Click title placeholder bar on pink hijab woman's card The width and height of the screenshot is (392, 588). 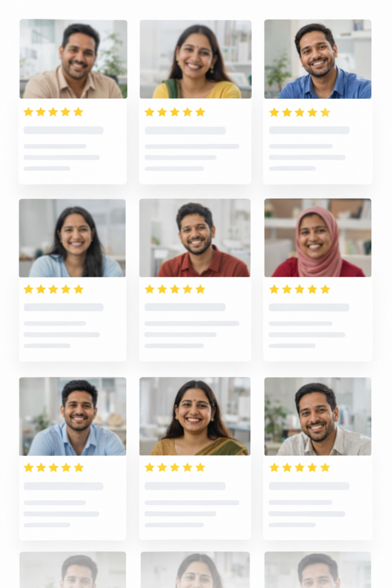309,308
